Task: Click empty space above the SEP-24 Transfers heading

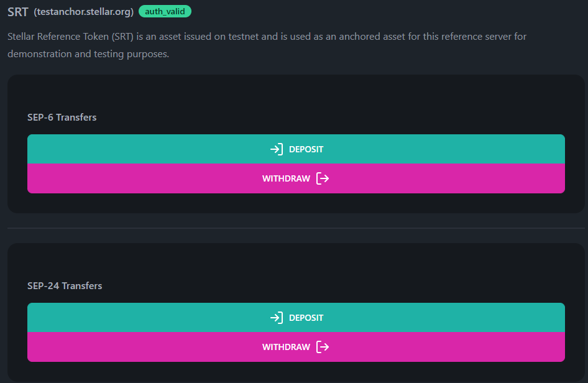Action: pyautogui.click(x=296, y=262)
